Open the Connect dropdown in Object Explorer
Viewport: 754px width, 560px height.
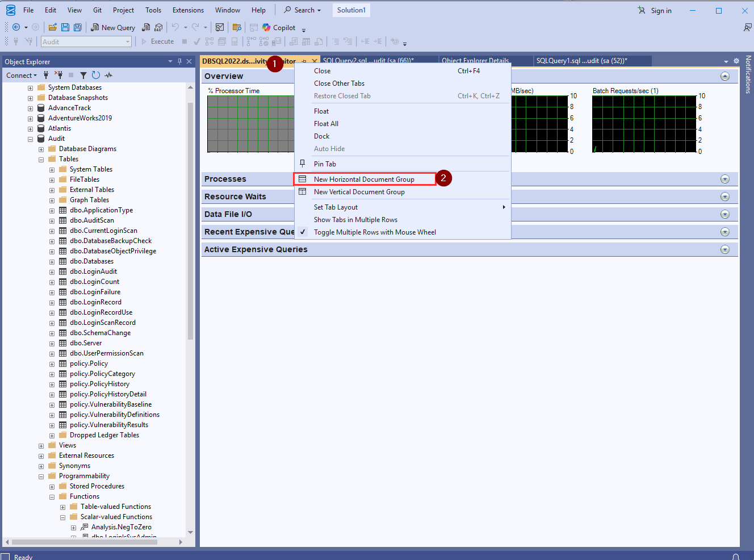22,75
